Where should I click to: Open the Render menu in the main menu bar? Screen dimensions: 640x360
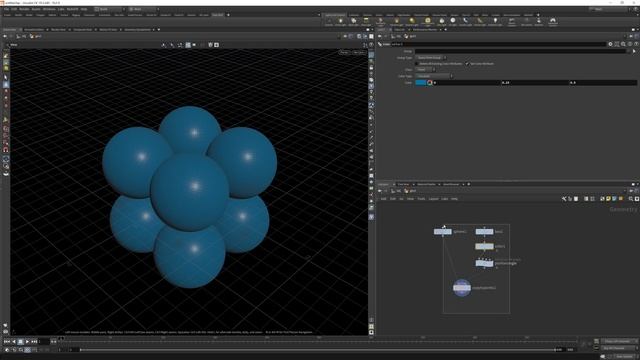(24, 9)
